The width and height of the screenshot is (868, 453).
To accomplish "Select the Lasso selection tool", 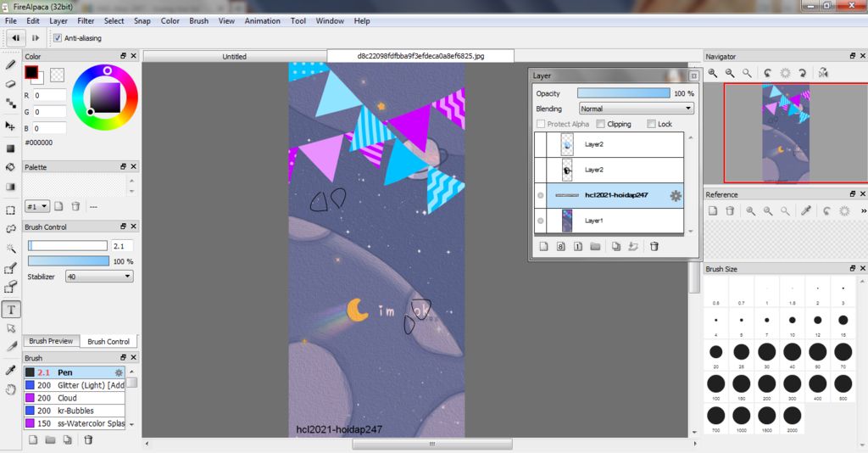I will [10, 229].
